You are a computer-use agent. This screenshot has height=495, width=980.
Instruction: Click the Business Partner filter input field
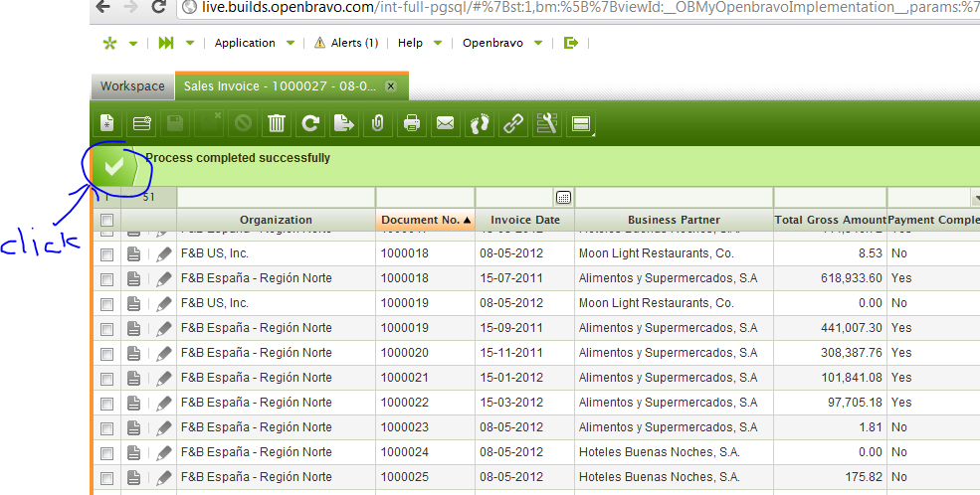673,197
